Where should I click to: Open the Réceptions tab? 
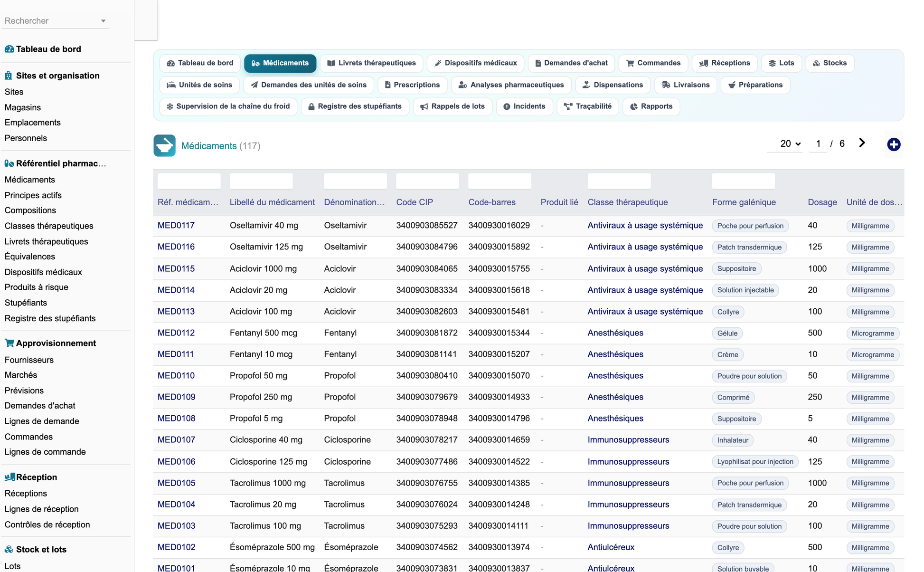[725, 63]
